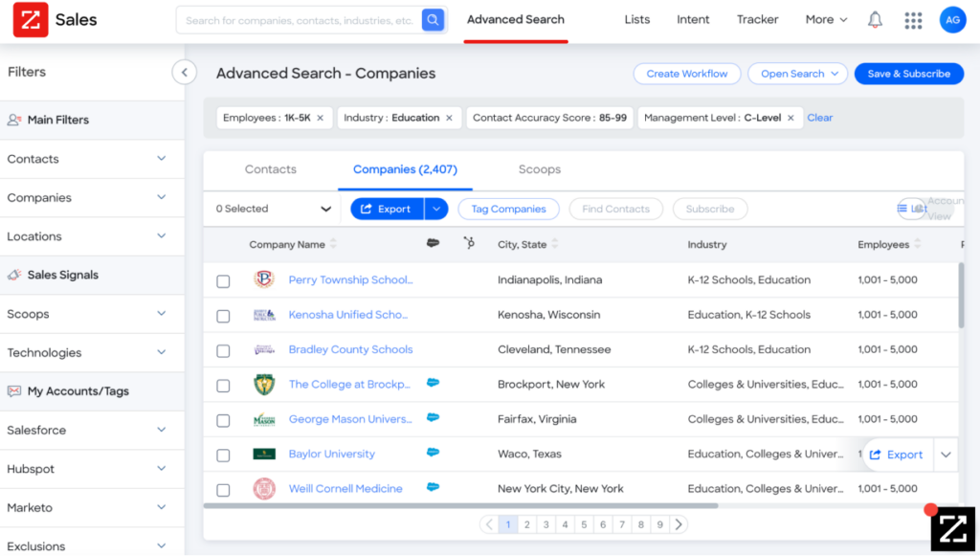Image resolution: width=980 pixels, height=556 pixels.
Task: Click the Weill Cornell Medicine logo
Action: coord(264,488)
